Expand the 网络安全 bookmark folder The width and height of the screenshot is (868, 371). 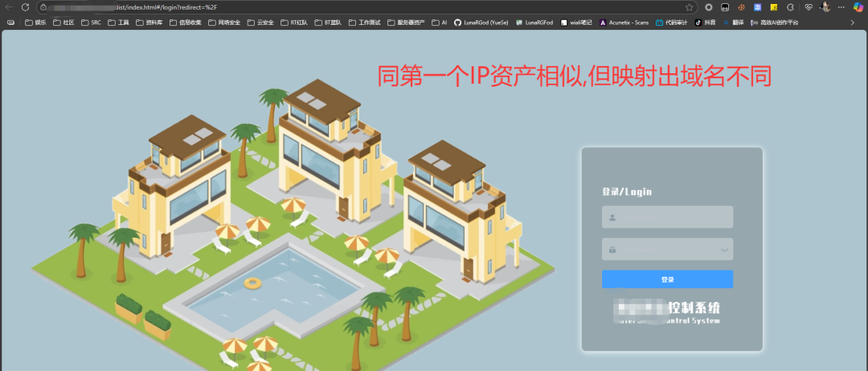224,23
